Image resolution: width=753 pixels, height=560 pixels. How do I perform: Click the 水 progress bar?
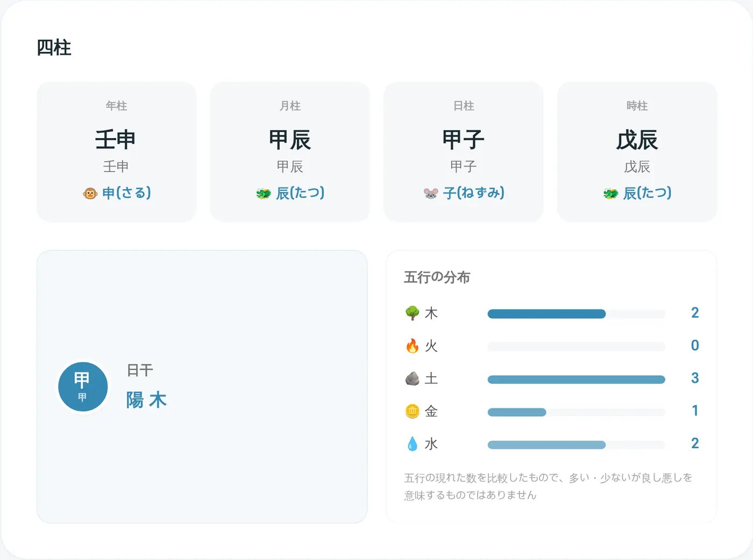tap(576, 445)
